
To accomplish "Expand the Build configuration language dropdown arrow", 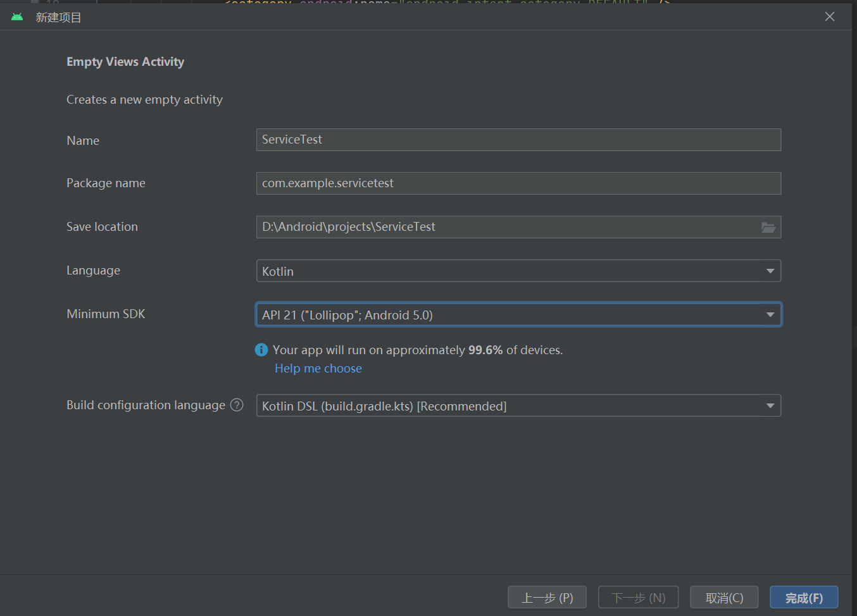I will click(x=770, y=405).
